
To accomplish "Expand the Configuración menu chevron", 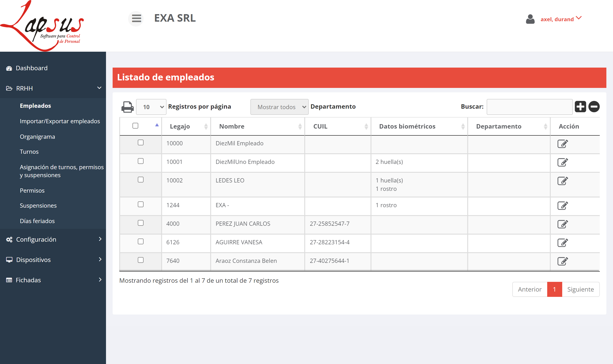I will tap(100, 239).
